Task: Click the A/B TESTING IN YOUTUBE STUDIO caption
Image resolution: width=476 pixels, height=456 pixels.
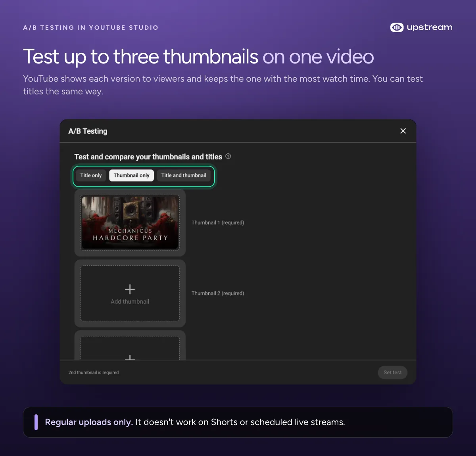Action: pos(91,27)
